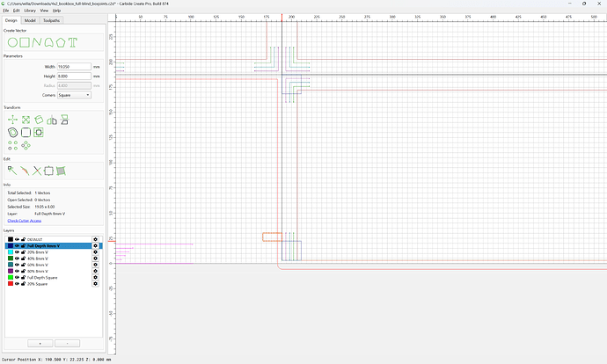Select the Curve vector tool
The height and width of the screenshot is (364, 607).
[48, 42]
